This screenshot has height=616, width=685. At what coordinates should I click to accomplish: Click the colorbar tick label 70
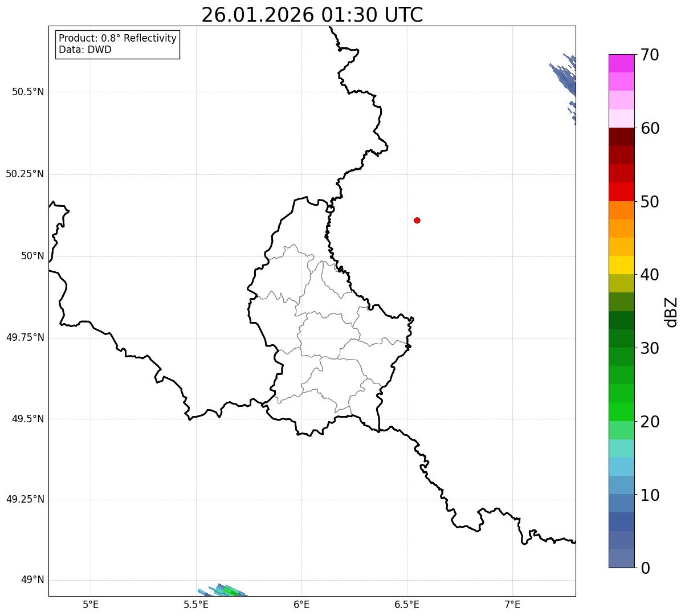point(650,55)
